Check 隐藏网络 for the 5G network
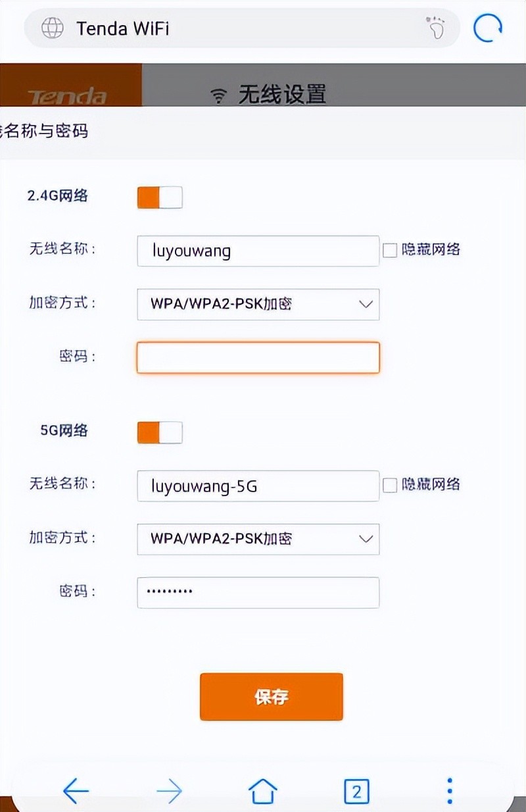The image size is (526, 812). (x=390, y=486)
